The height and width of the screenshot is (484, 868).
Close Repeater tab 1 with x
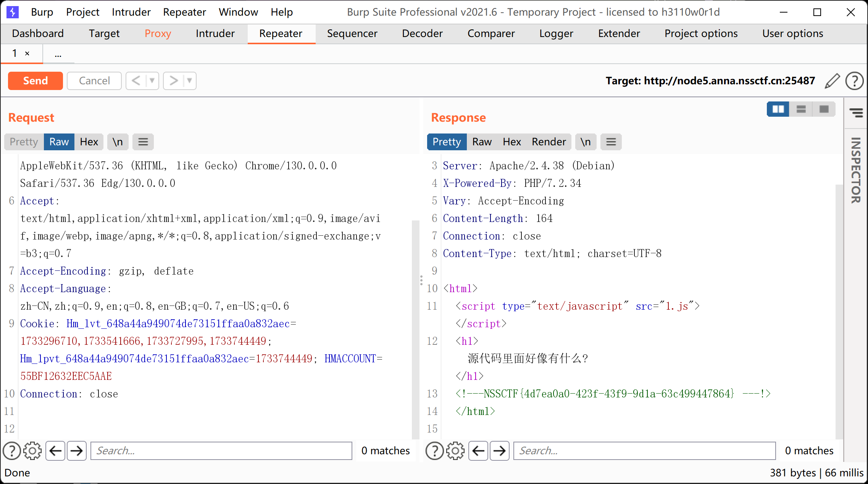click(27, 53)
